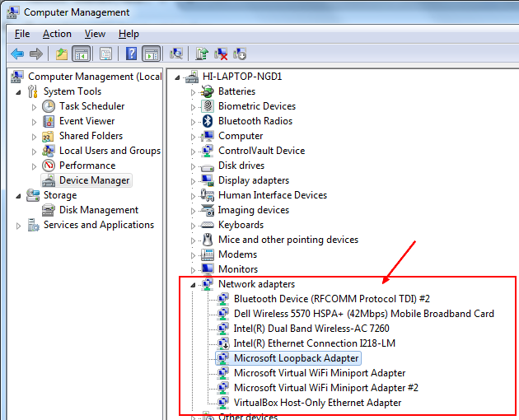Open the Help menu
This screenshot has width=519, height=420.
tap(129, 34)
